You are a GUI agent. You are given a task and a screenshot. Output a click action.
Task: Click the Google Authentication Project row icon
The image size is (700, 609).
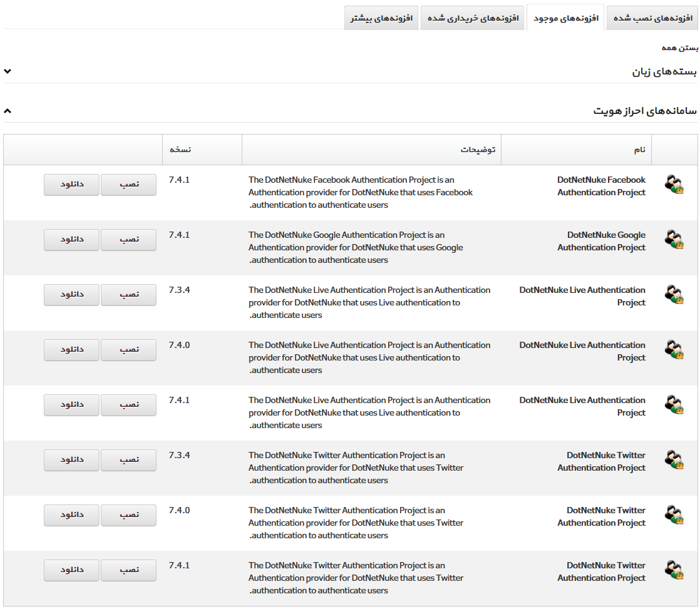pyautogui.click(x=674, y=240)
